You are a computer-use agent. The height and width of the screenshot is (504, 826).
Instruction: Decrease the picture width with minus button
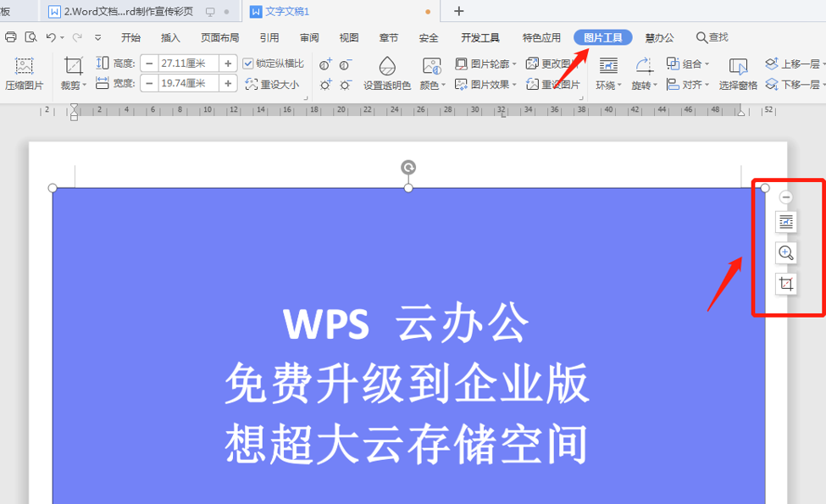tap(150, 83)
